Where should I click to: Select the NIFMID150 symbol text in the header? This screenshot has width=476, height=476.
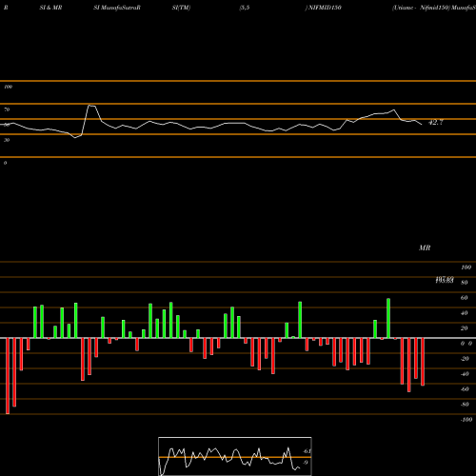pos(325,8)
